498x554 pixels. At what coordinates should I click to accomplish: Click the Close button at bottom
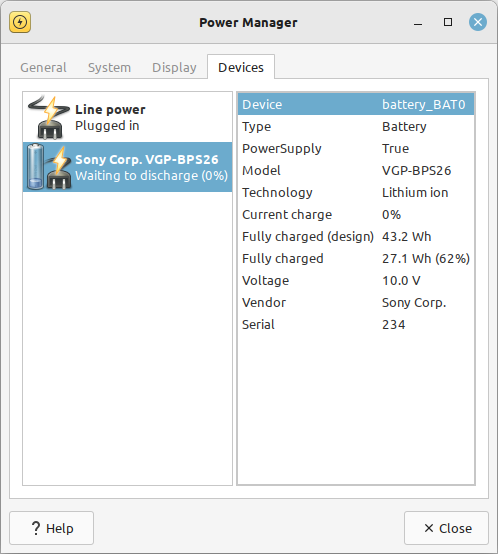(x=446, y=528)
